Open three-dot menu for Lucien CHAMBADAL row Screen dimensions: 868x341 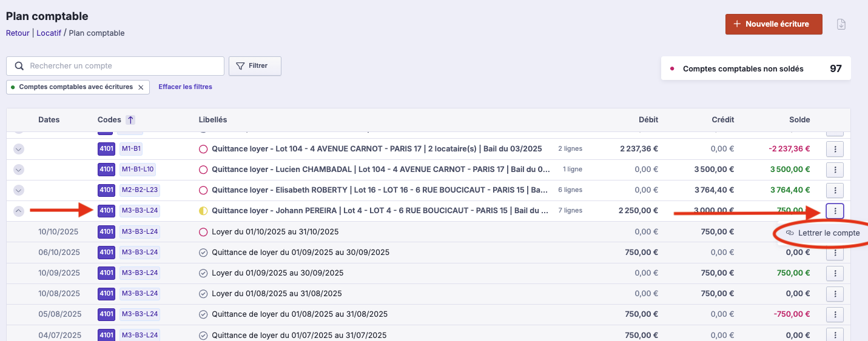(835, 170)
